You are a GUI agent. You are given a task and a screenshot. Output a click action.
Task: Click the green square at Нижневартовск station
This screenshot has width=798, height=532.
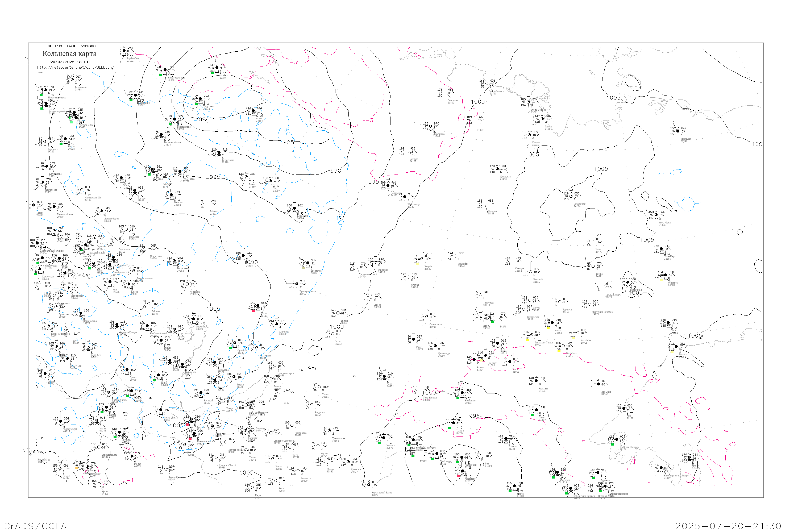pos(41,95)
